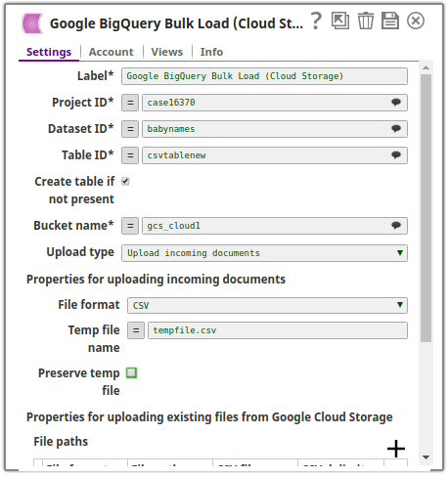Open the Upload type dropdown
The image size is (448, 478).
click(x=264, y=253)
